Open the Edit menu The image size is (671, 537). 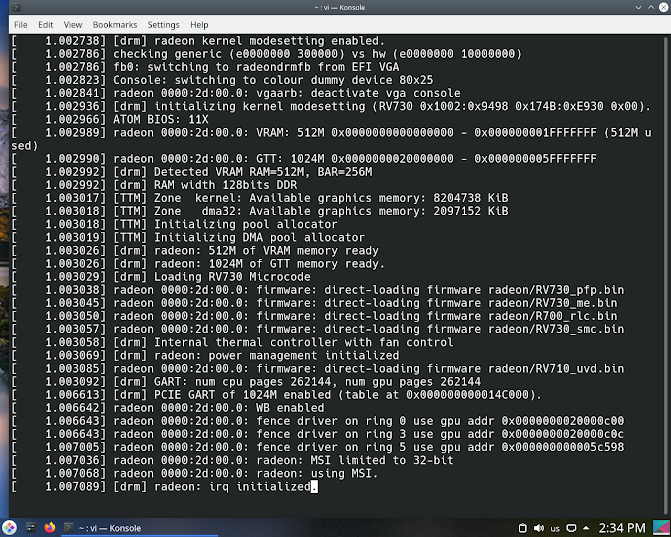click(x=45, y=25)
